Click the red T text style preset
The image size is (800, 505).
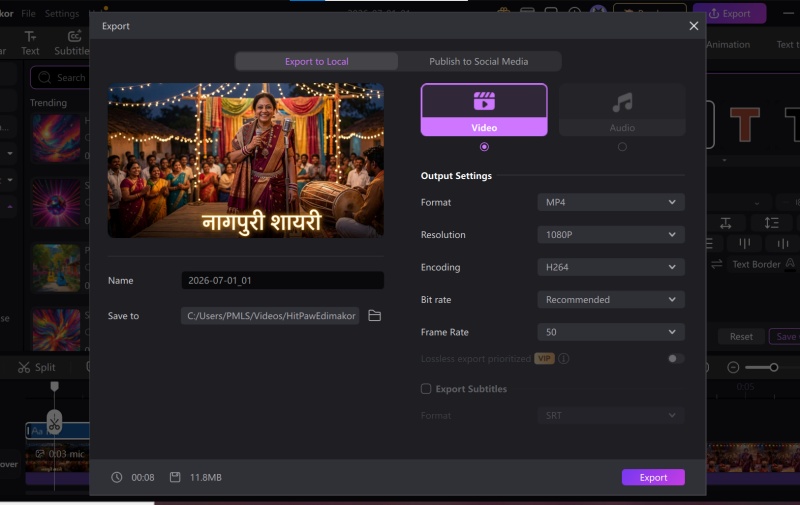pos(745,124)
